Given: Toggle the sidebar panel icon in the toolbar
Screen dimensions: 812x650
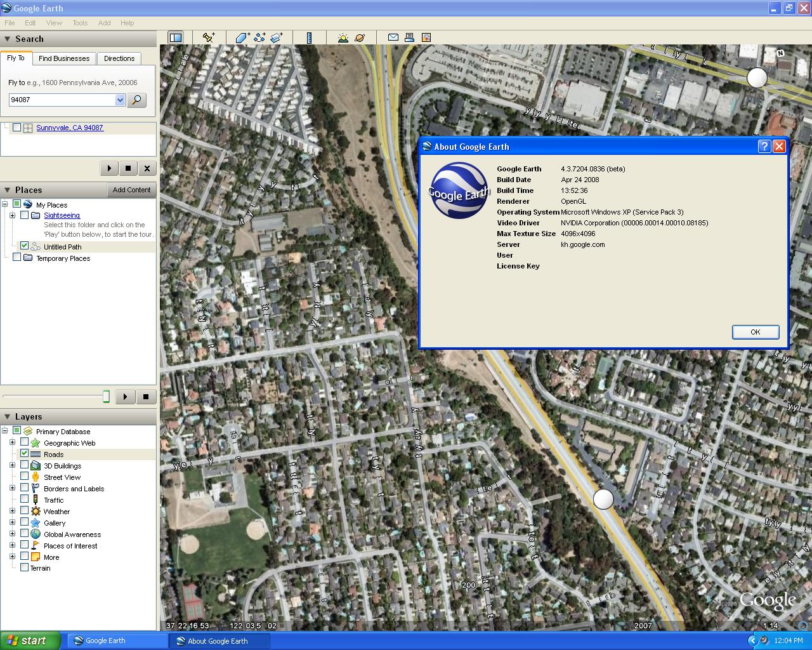Looking at the screenshot, I should (176, 37).
